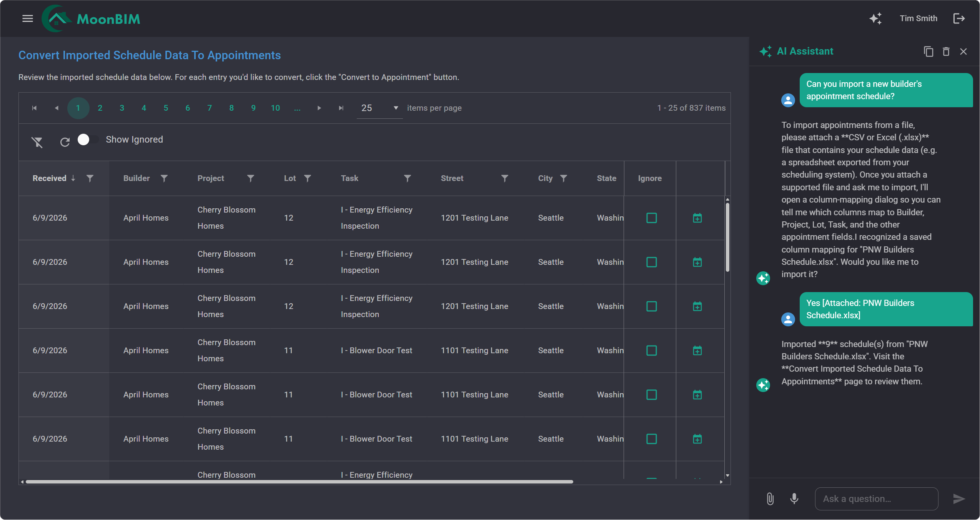Open AI Assistant sparkle icon in header
Viewport: 980px width, 520px height.
pos(876,18)
